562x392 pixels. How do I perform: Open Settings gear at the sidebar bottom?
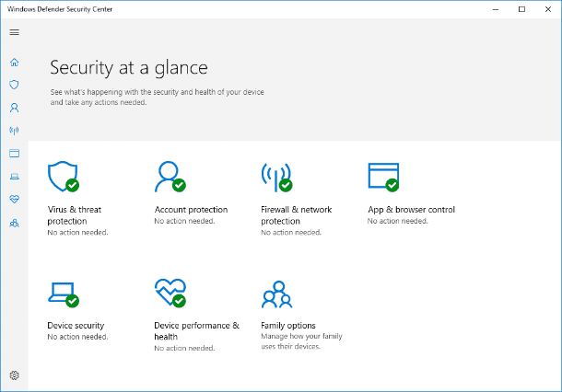tap(15, 375)
